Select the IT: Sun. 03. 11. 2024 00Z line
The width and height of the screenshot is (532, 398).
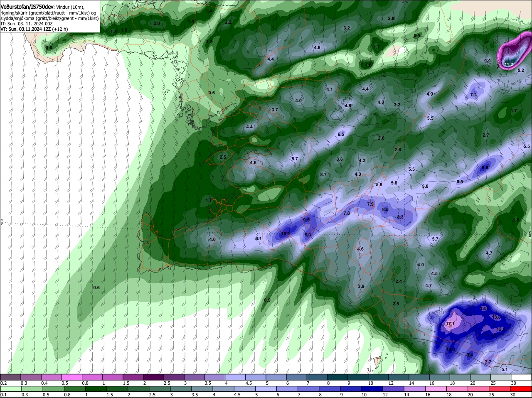[26, 24]
